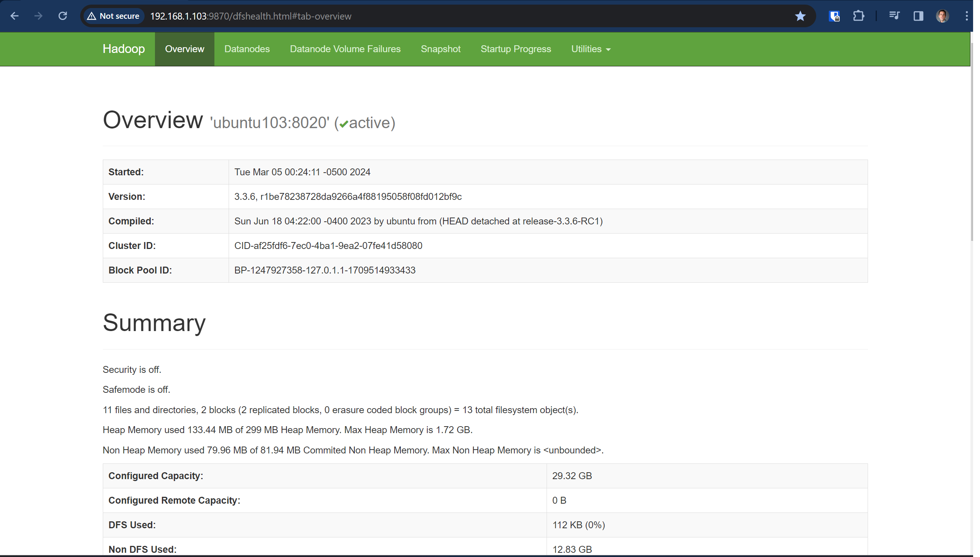
Task: Click the Non Heap Memory used line
Action: pyautogui.click(x=353, y=450)
